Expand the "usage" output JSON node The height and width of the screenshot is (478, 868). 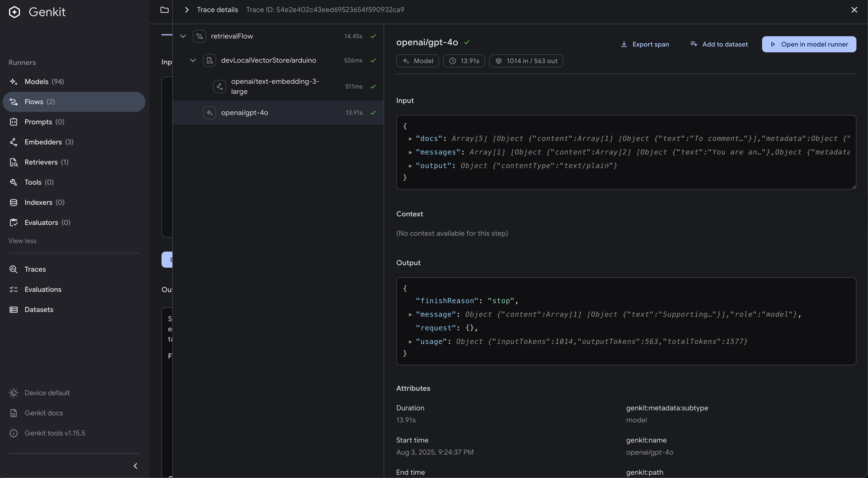click(x=410, y=342)
